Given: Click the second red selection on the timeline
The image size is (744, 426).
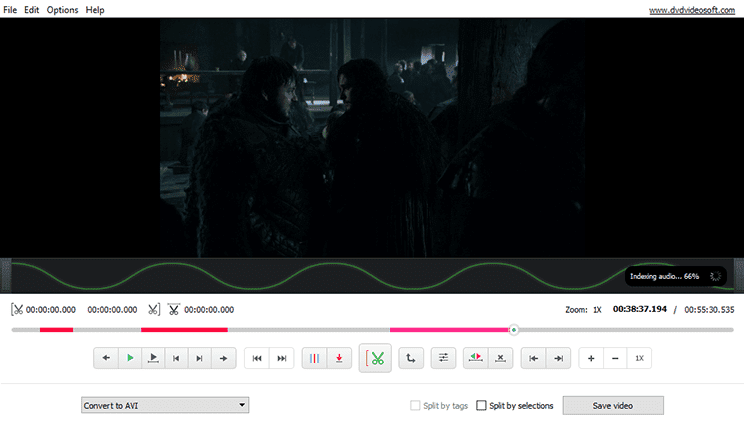Looking at the screenshot, I should (x=184, y=330).
